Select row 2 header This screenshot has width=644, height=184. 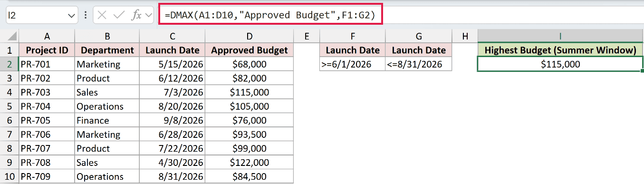(x=10, y=64)
